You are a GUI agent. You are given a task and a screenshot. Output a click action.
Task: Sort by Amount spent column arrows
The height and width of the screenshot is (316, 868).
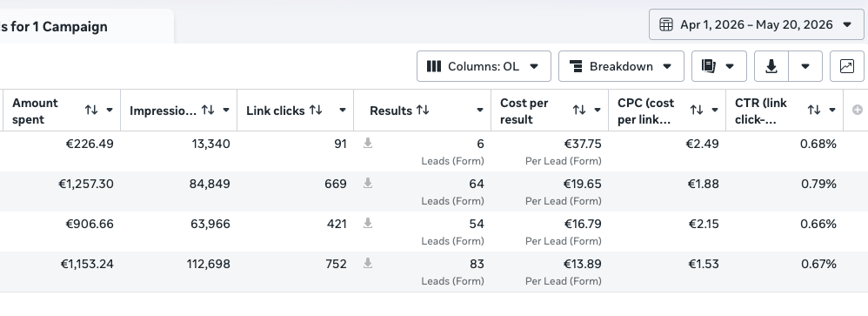[91, 110]
